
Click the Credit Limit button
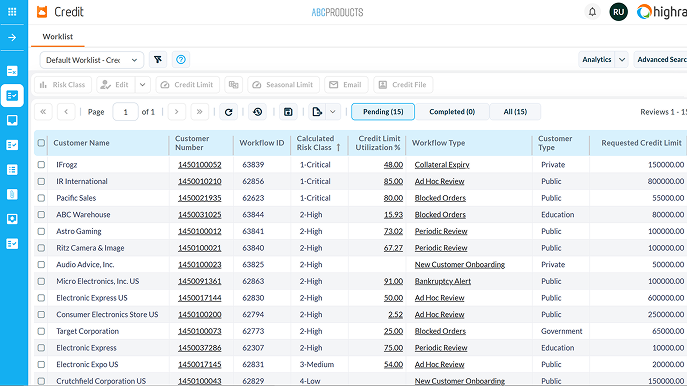click(187, 85)
